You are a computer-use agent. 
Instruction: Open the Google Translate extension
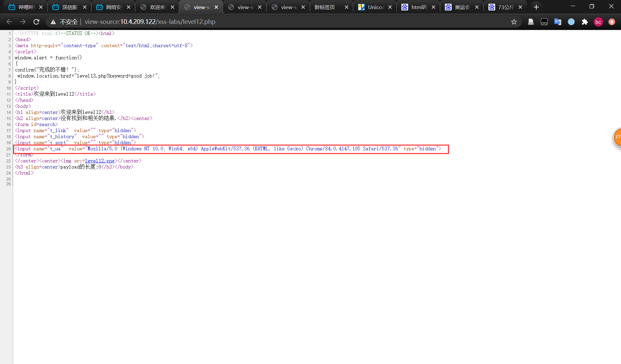coord(558,22)
